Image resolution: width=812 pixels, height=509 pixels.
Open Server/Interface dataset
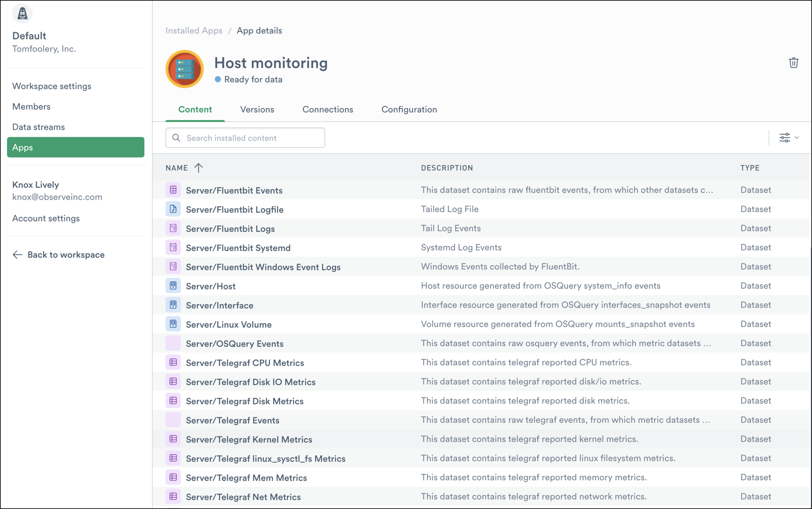click(x=220, y=306)
